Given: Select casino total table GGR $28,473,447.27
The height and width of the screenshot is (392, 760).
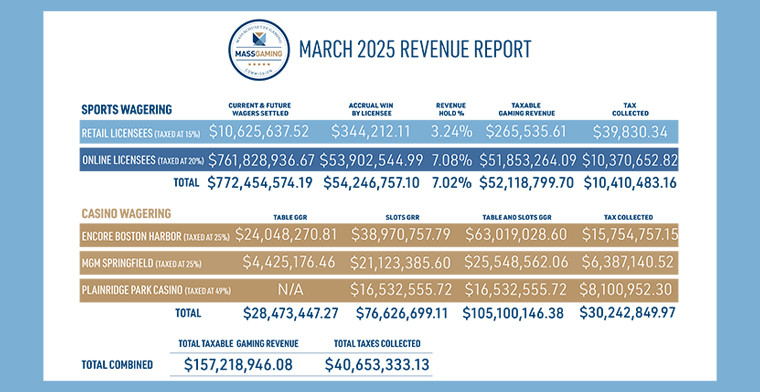Looking at the screenshot, I should [x=290, y=313].
